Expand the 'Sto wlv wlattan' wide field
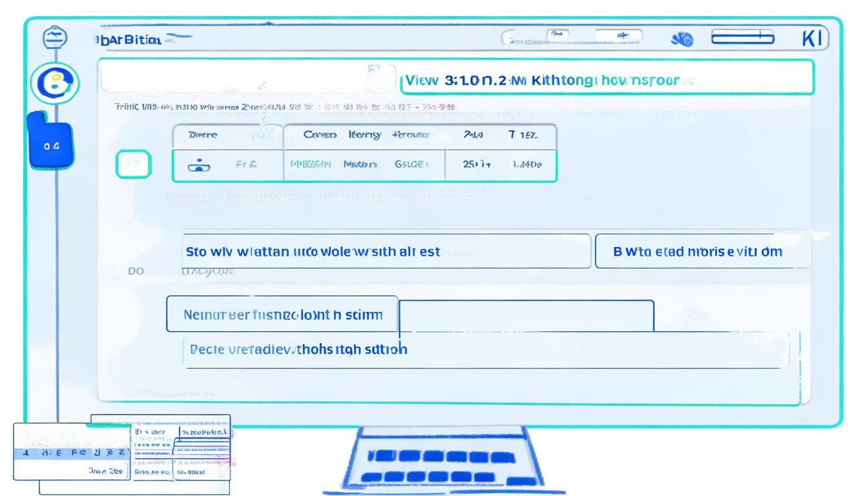The image size is (868, 496). pos(386,251)
